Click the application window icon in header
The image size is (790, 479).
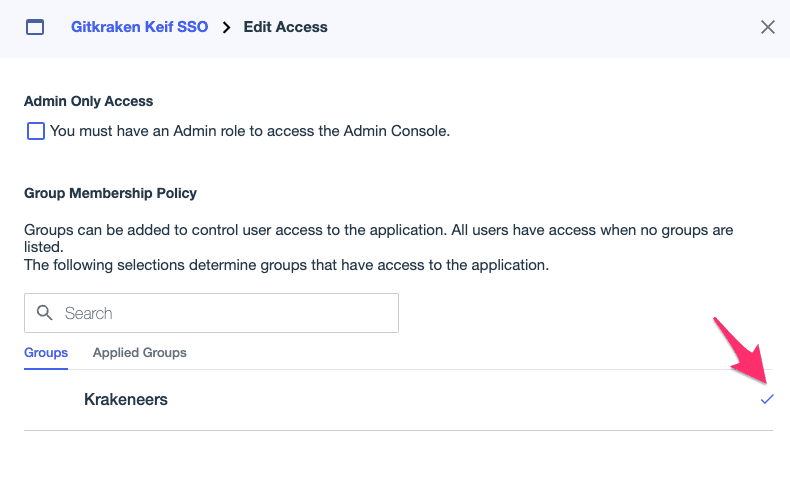pos(35,27)
